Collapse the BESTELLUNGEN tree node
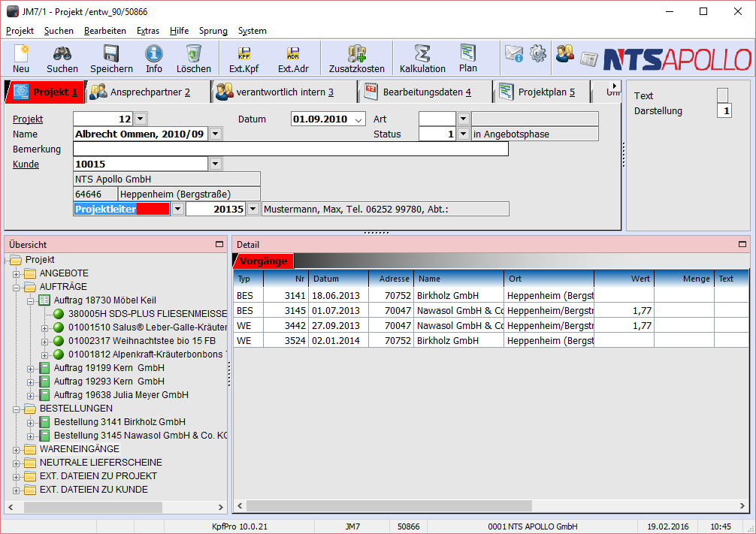The image size is (756, 534). 16,409
